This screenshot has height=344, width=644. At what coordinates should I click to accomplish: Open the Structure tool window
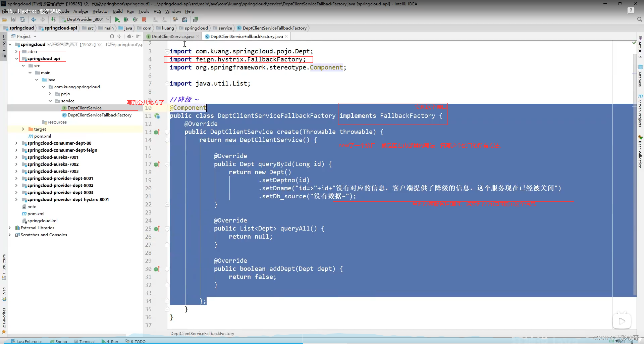(x=4, y=267)
